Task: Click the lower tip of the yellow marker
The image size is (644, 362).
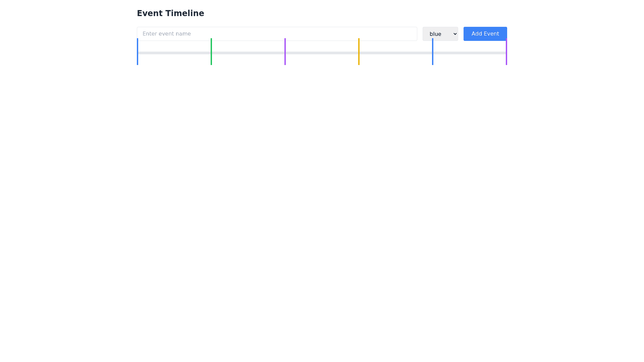Action: coord(359,63)
